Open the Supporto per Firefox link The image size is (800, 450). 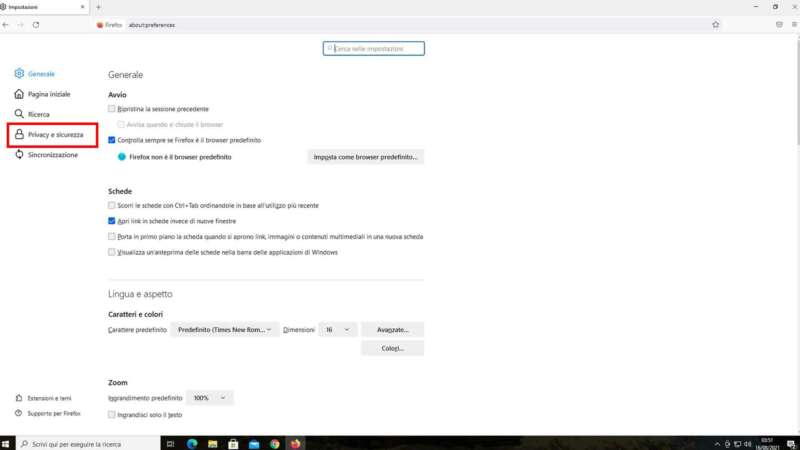click(54, 413)
